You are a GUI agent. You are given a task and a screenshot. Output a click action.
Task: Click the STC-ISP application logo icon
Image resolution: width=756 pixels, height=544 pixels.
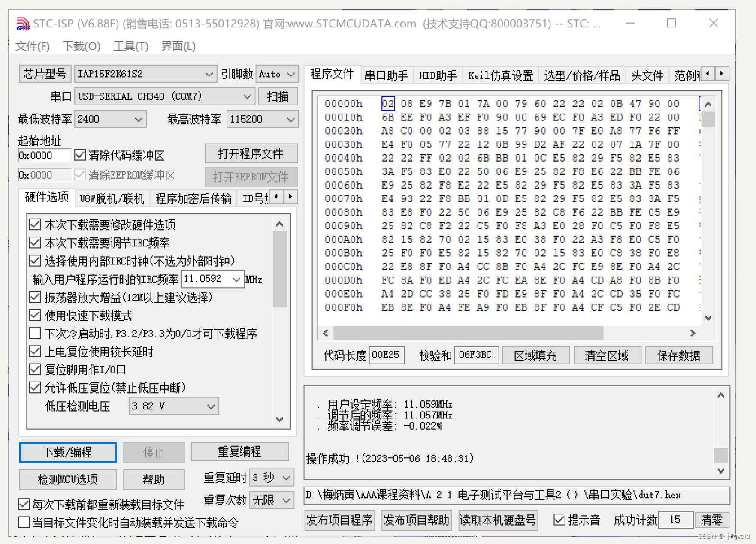pyautogui.click(x=23, y=24)
